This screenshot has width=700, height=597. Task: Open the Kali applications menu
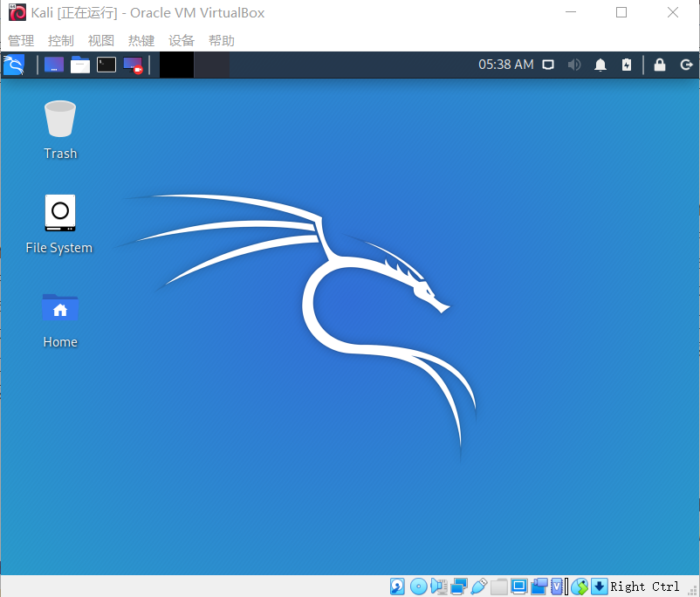[x=13, y=64]
